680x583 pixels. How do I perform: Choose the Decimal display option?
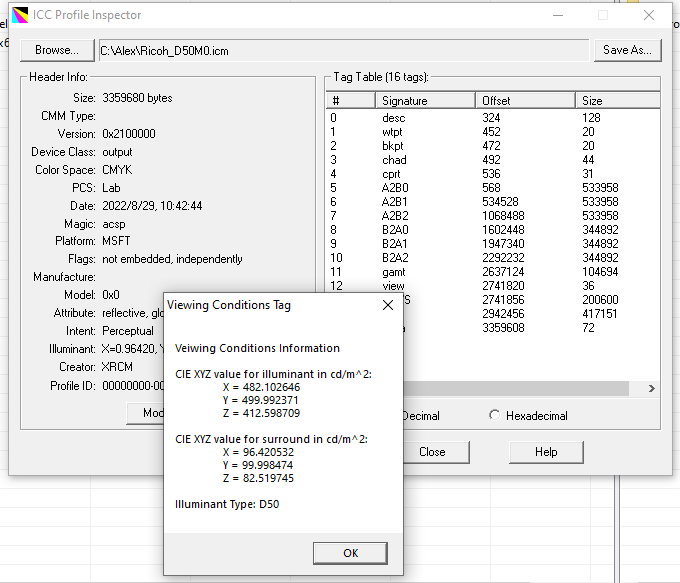point(419,416)
